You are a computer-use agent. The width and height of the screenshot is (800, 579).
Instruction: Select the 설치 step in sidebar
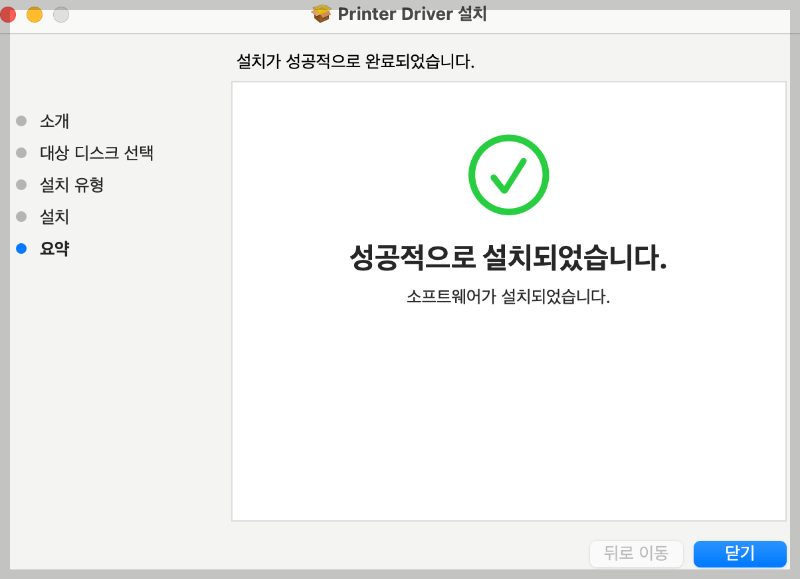pos(55,216)
